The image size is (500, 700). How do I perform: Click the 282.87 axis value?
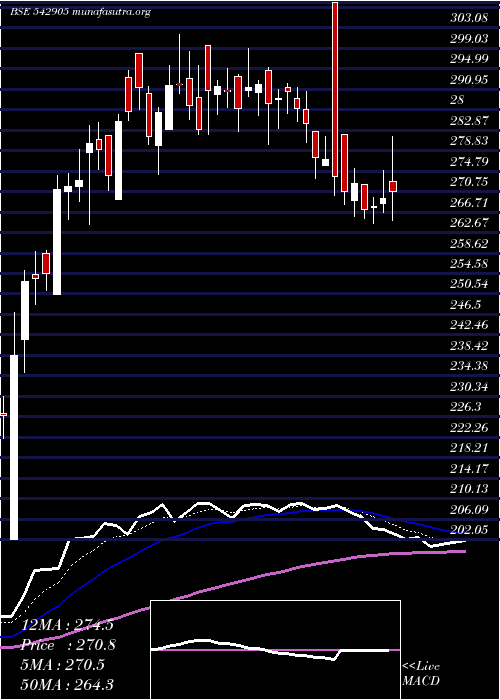469,121
